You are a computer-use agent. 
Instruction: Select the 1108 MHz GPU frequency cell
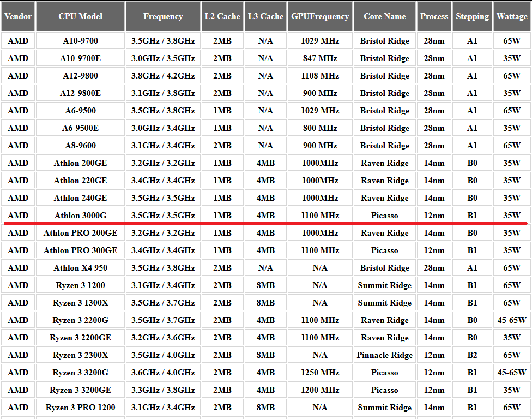pos(320,76)
